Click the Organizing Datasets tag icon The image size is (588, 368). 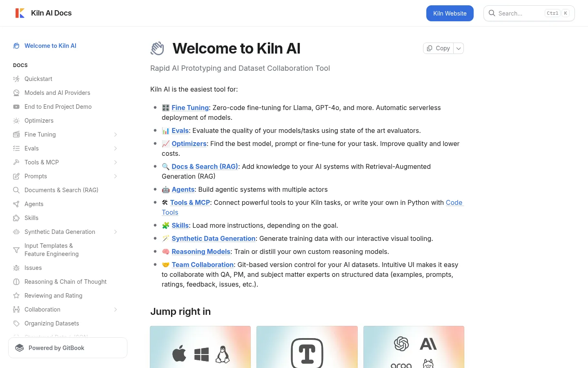tap(16, 323)
